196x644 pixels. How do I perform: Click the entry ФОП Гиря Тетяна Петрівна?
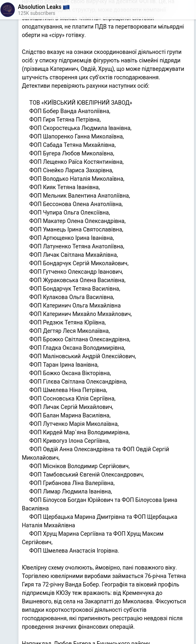click(x=65, y=120)
